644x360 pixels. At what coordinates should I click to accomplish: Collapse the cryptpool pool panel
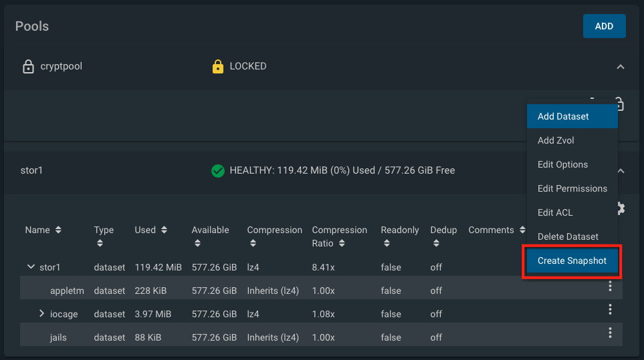pyautogui.click(x=621, y=67)
